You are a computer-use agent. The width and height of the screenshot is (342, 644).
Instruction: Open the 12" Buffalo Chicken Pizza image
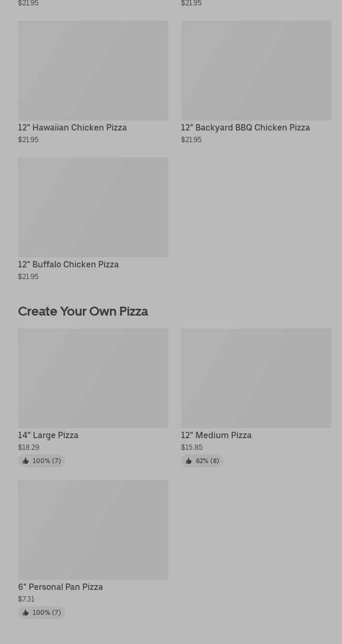93,207
